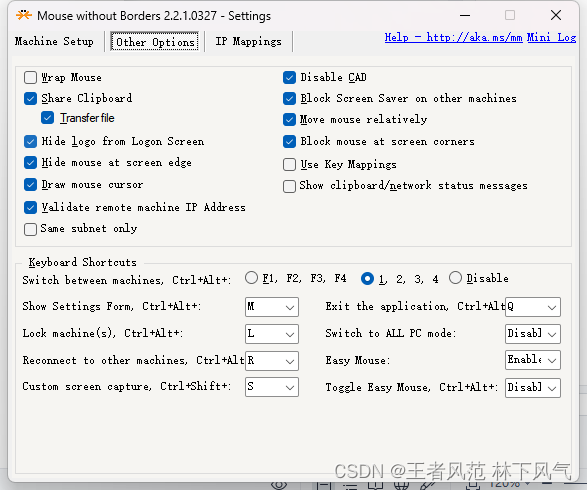Image resolution: width=587 pixels, height=490 pixels.
Task: Click the Mouse without Borders app icon
Action: tap(24, 15)
